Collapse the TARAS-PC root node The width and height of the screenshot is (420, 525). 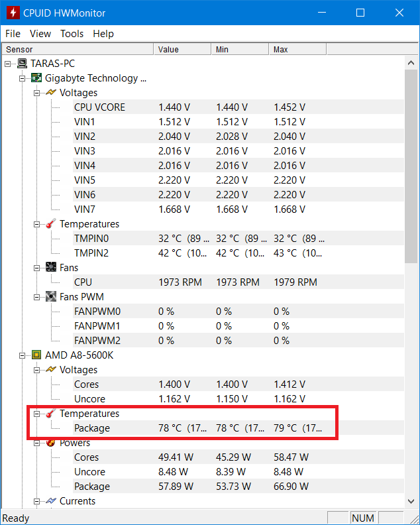coord(8,64)
